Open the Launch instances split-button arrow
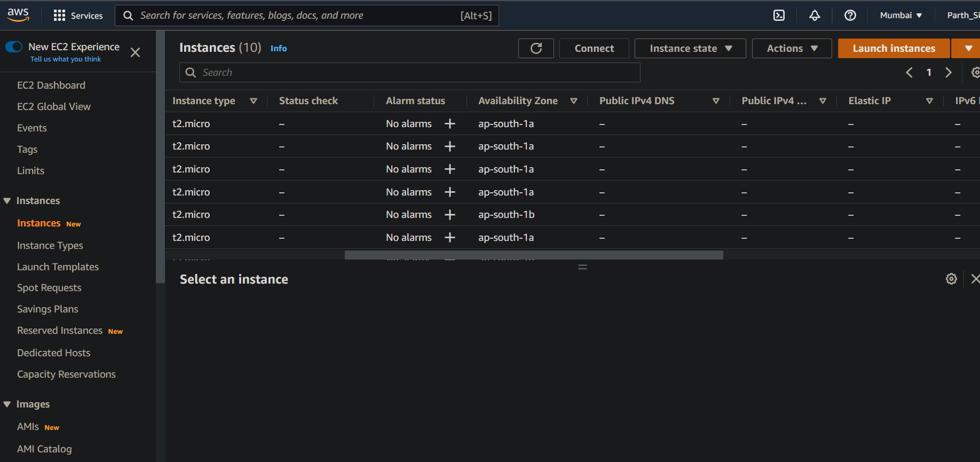The height and width of the screenshot is (462, 980). [x=967, y=49]
